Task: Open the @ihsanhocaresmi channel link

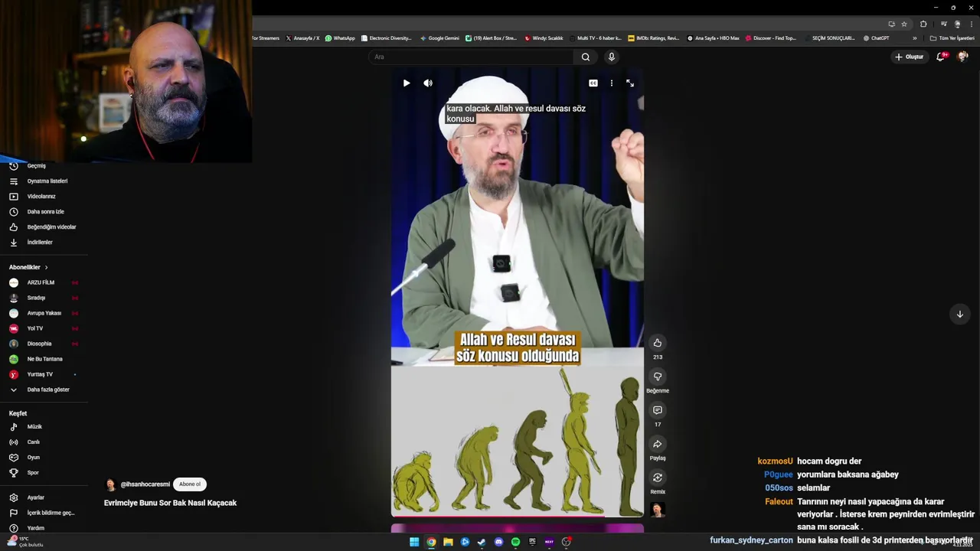Action: coord(145,484)
